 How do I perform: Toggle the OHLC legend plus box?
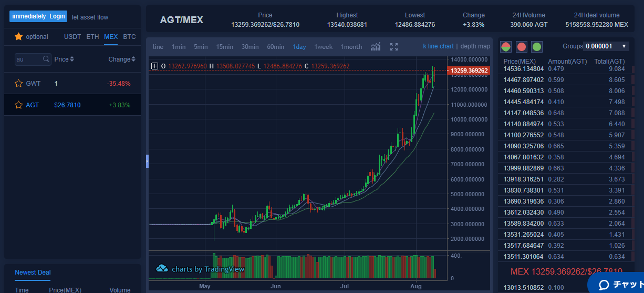154,66
